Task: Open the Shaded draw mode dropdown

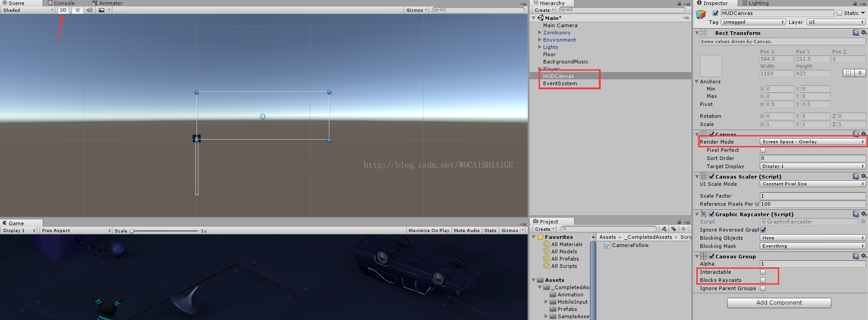Action: (x=28, y=10)
